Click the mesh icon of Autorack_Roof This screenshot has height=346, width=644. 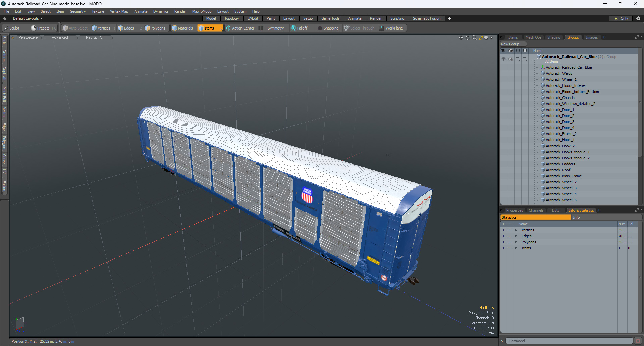pyautogui.click(x=543, y=170)
